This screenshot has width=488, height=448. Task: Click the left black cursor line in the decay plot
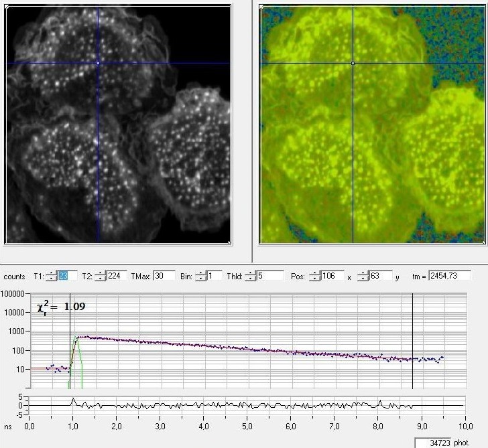pyautogui.click(x=70, y=341)
